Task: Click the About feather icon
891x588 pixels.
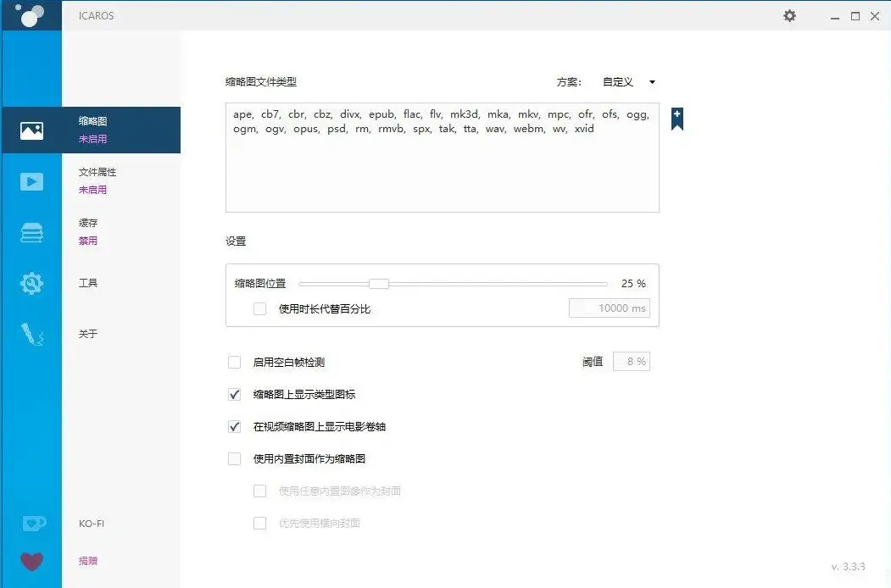Action: pos(31,336)
